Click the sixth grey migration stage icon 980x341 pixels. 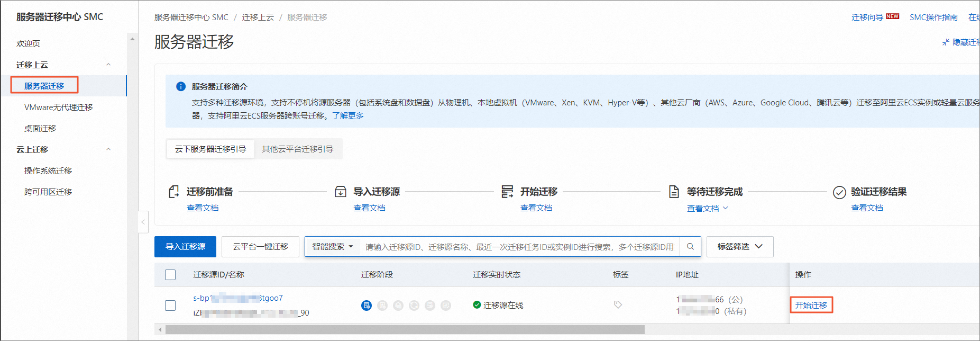point(446,306)
